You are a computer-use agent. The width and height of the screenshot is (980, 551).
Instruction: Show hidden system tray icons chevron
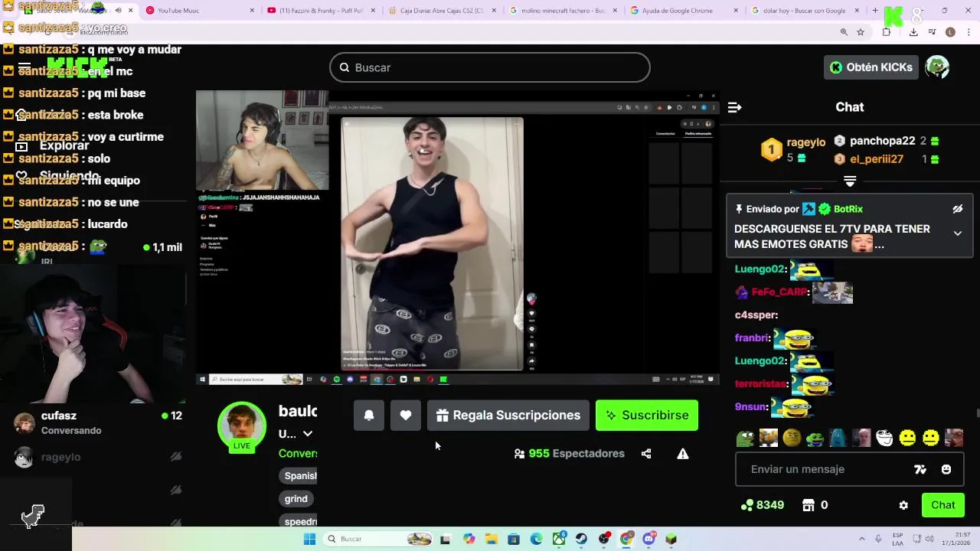pos(862,539)
